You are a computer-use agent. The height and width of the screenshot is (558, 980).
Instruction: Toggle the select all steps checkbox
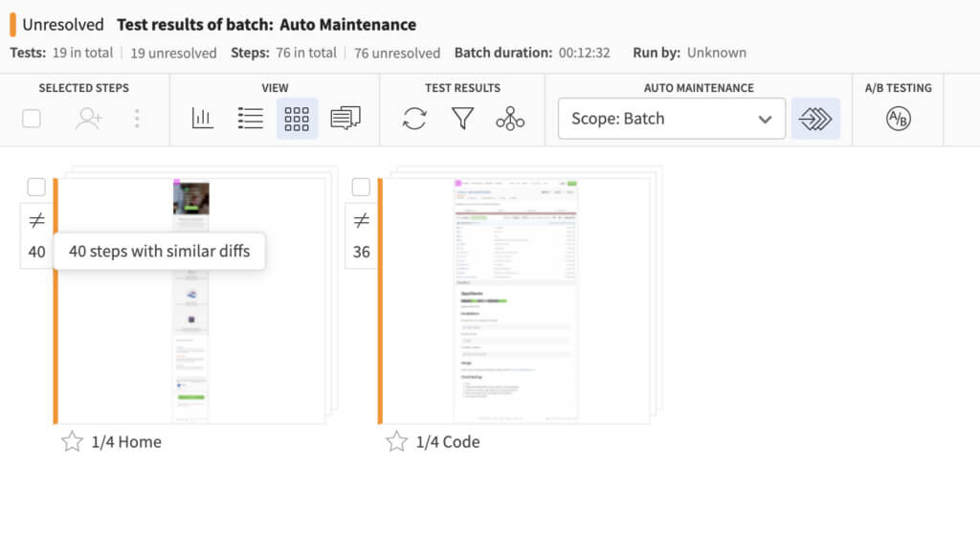(32, 119)
